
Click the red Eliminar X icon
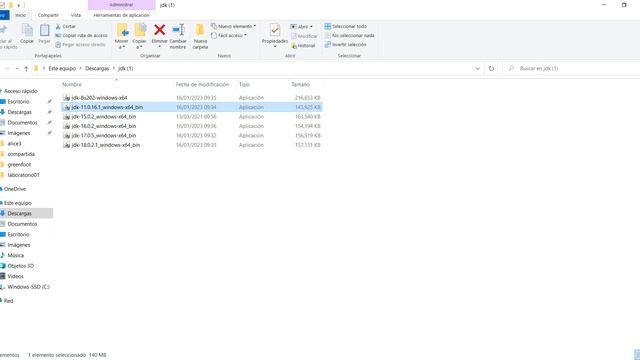click(160, 30)
